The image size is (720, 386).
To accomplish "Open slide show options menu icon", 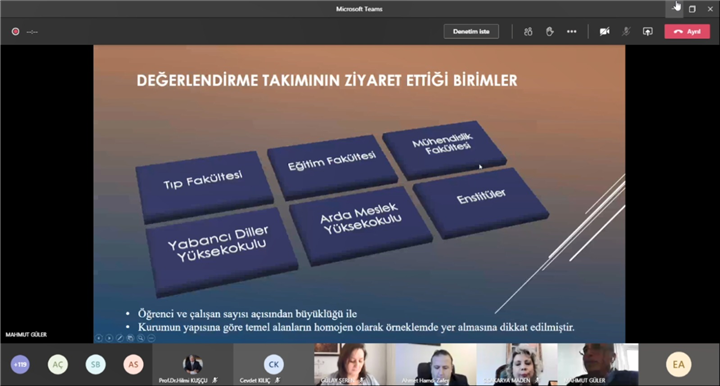I will 152,338.
